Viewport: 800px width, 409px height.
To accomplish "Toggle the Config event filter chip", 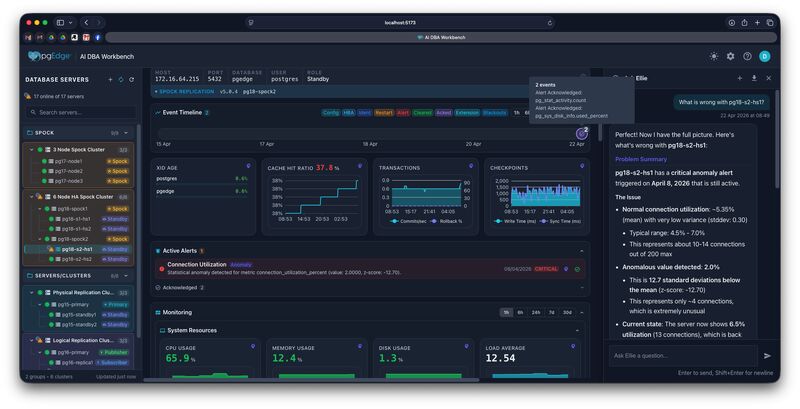I will pyautogui.click(x=331, y=113).
